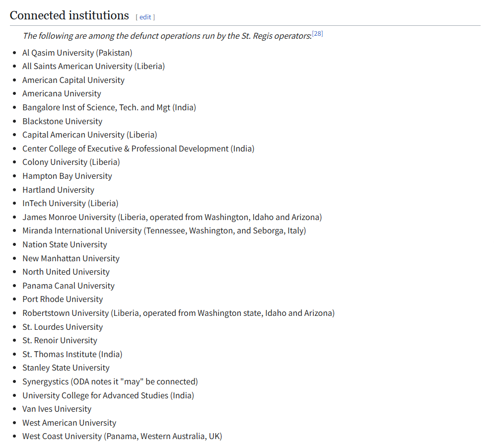
Task: Click the Synergystics list entry
Action: click(110, 381)
